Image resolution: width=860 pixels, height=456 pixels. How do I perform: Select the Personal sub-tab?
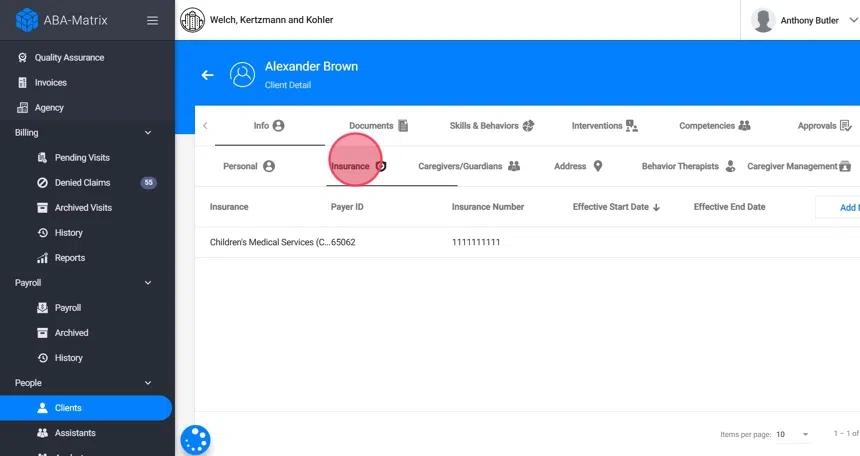tap(249, 166)
